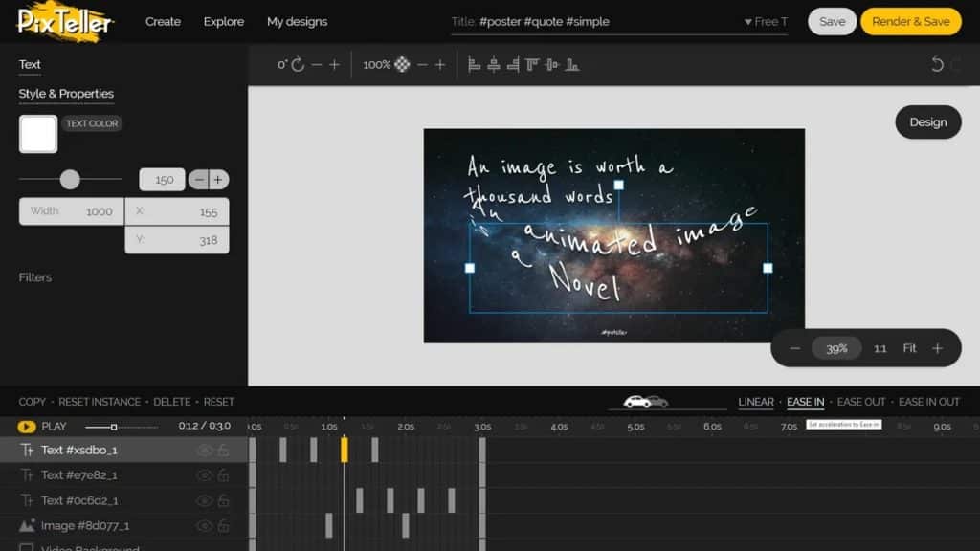Zoom in the canvas with plus icon

(x=937, y=348)
